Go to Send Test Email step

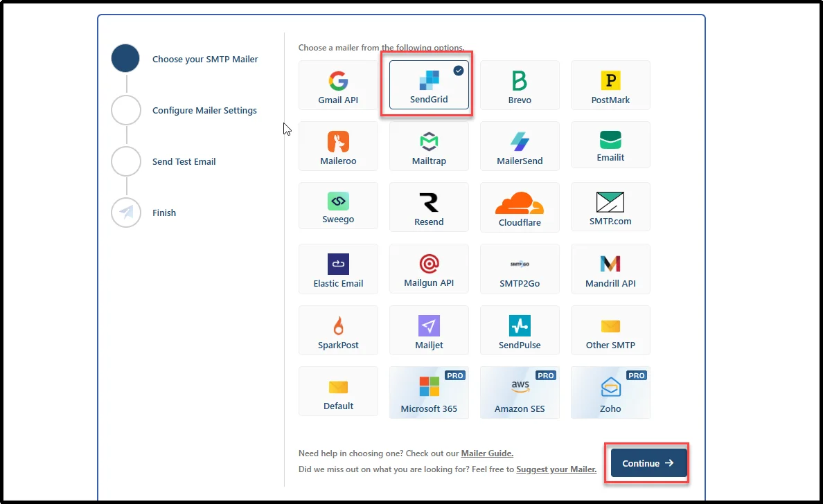(184, 161)
